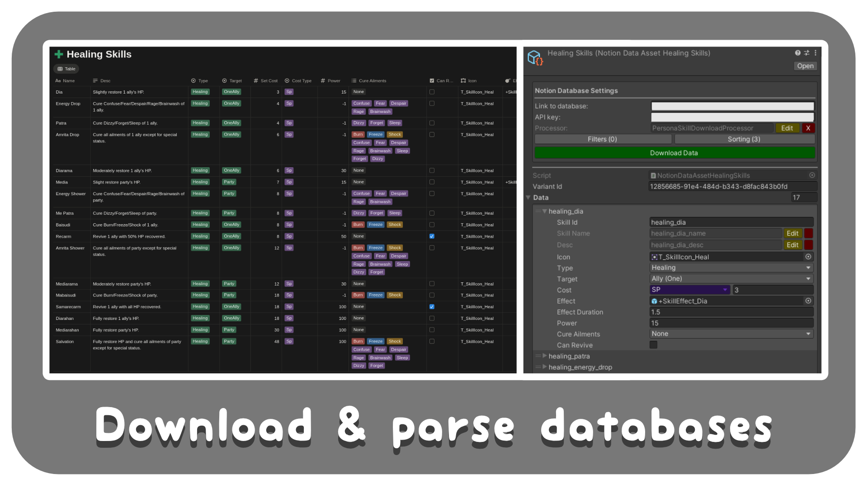The width and height of the screenshot is (868, 488).
Task: Click the Icon field object picker circle
Action: [x=808, y=257]
